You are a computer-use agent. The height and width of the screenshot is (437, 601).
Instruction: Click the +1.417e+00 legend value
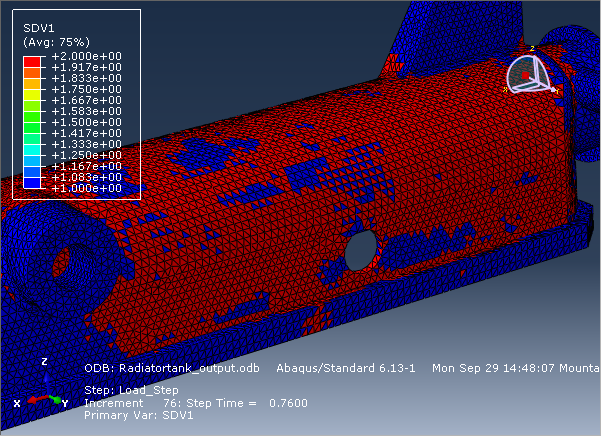pos(87,133)
